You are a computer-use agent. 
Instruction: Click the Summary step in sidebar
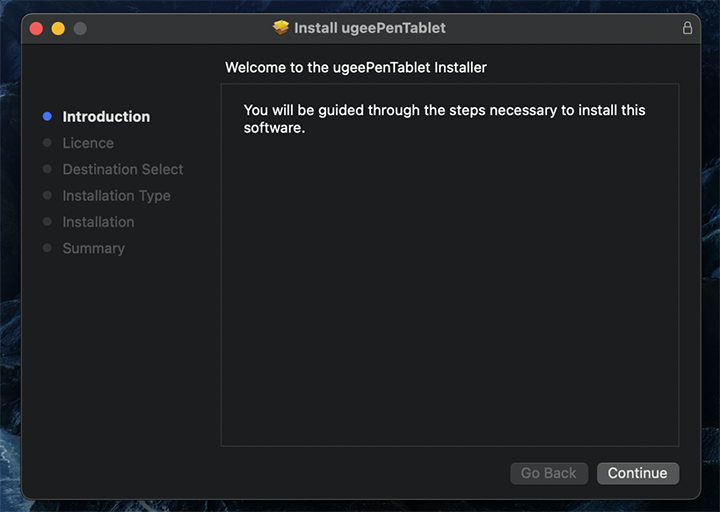(93, 248)
